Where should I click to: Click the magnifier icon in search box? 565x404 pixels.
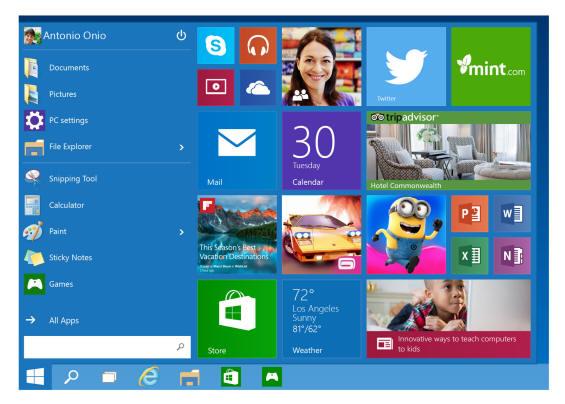[181, 347]
